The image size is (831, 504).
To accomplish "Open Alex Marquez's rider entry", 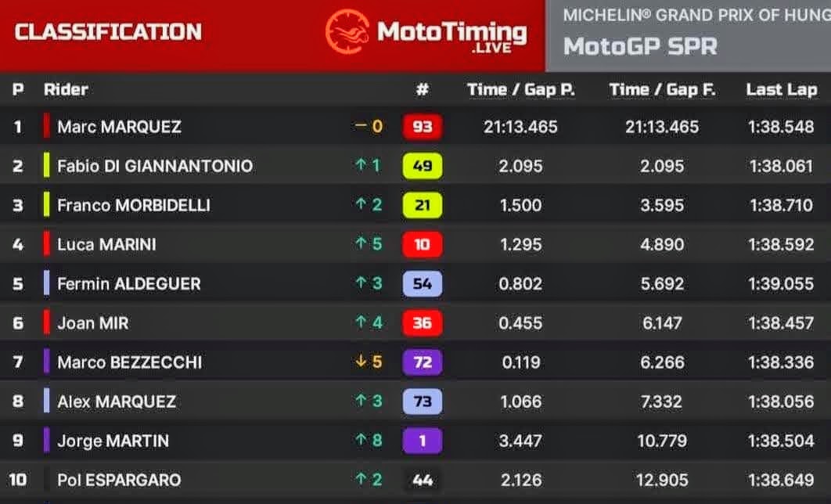I will tap(117, 401).
